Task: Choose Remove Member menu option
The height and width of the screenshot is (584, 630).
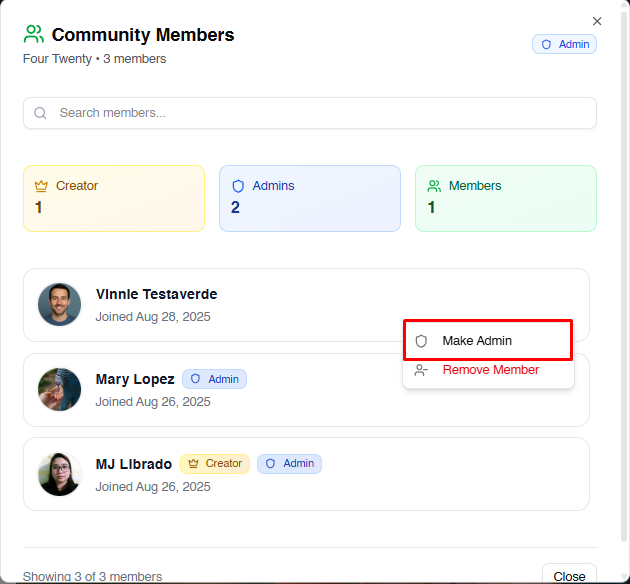Action: (490, 370)
